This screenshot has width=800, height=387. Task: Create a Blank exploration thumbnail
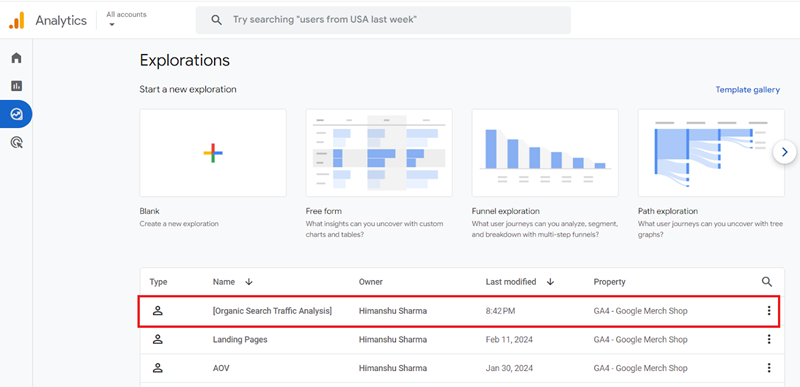(x=213, y=153)
